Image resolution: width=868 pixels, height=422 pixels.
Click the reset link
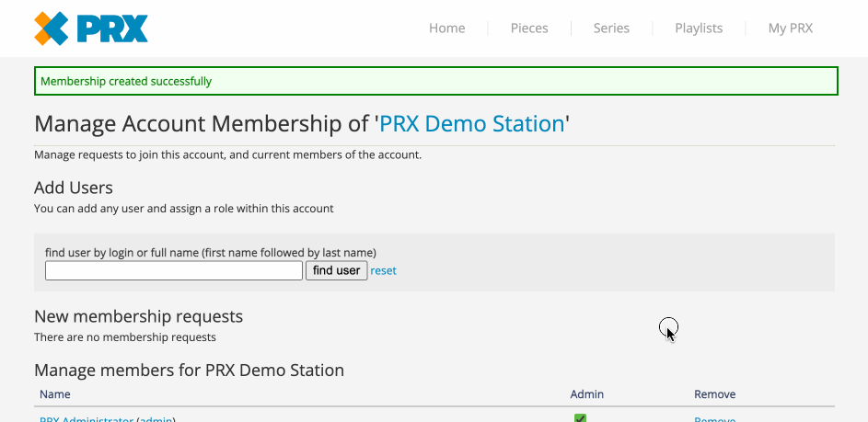(383, 271)
